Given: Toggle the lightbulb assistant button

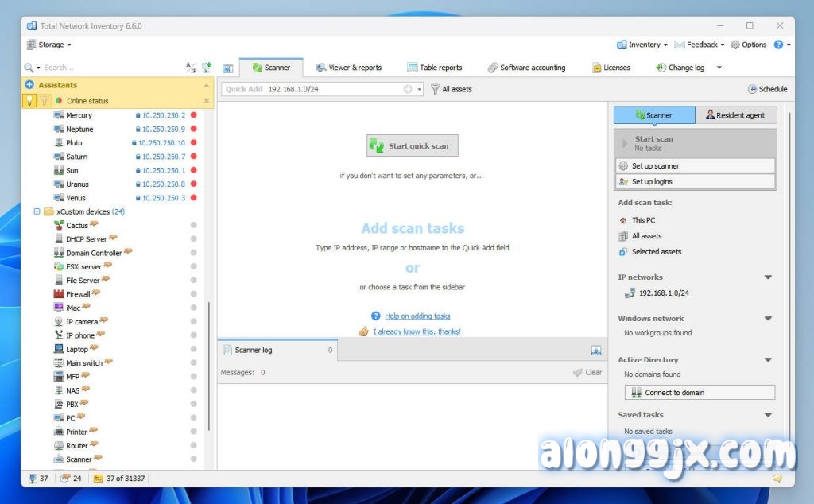Looking at the screenshot, I should click(x=29, y=101).
